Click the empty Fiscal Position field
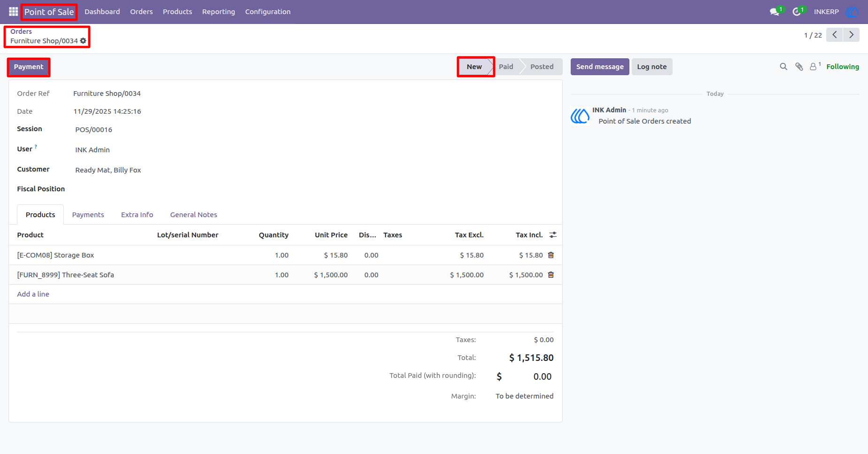 point(178,189)
